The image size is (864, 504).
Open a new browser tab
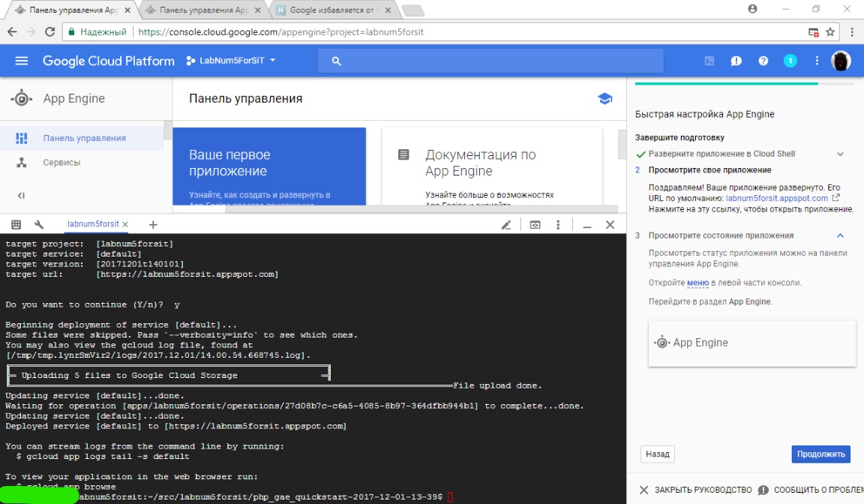click(x=412, y=10)
